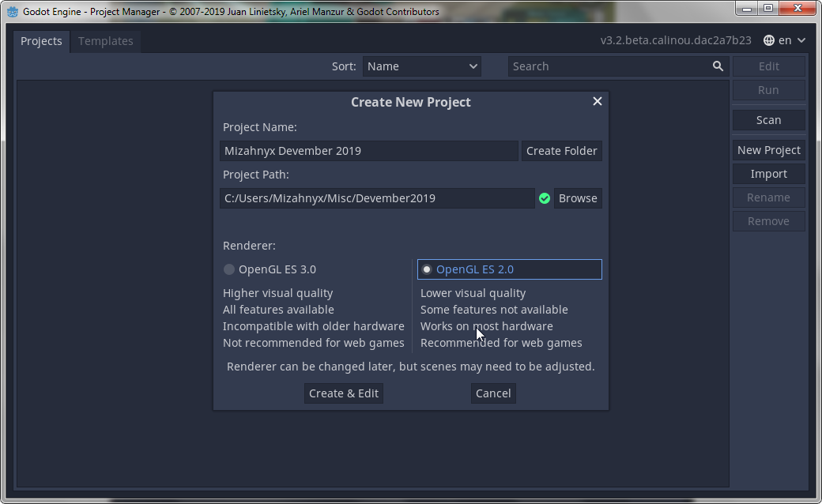
Task: Click 'Not recommended for web games' text
Action: [314, 343]
